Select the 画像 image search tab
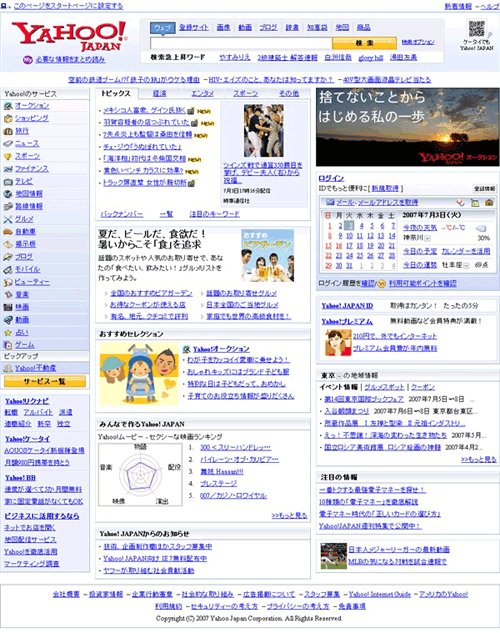500x633 pixels. tap(223, 27)
